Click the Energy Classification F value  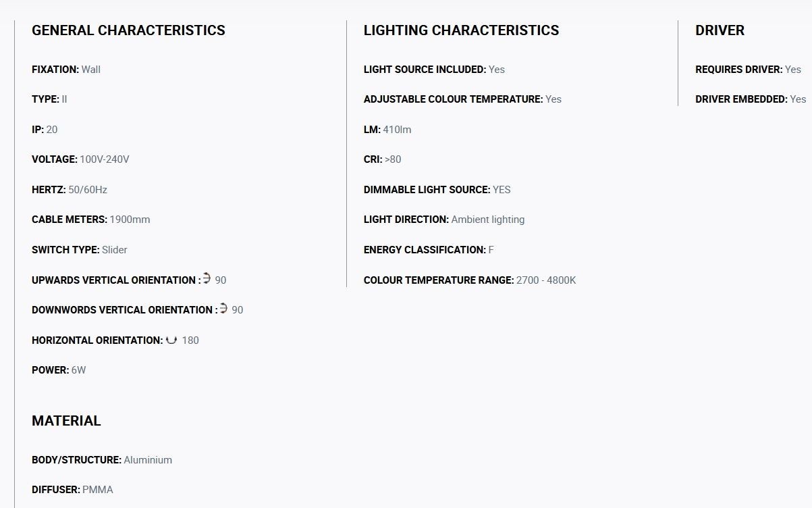[x=491, y=250]
